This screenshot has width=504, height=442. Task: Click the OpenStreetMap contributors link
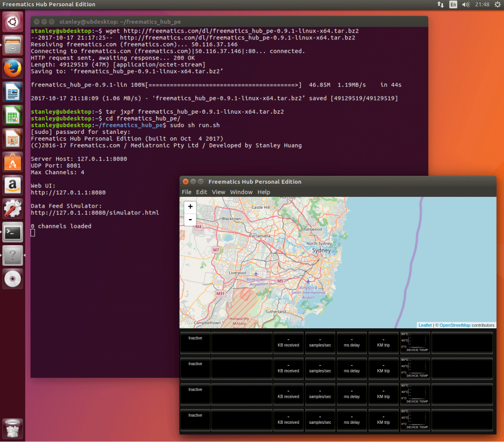point(454,325)
